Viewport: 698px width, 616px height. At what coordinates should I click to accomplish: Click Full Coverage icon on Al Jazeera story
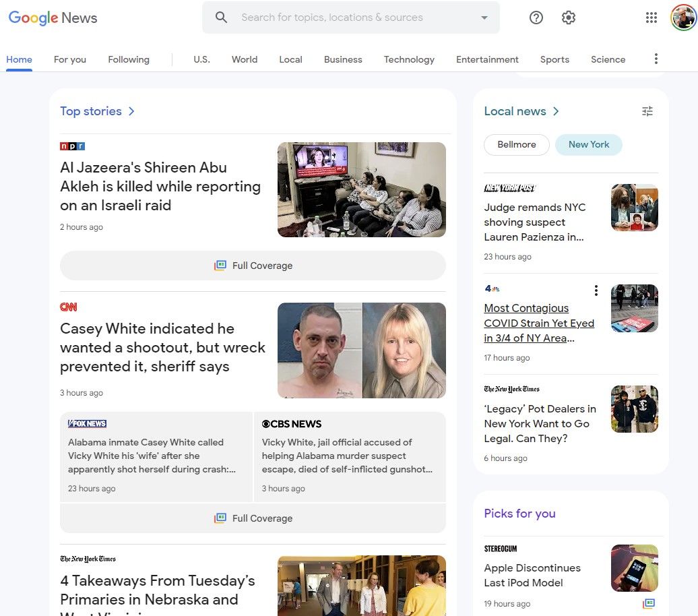pos(220,265)
